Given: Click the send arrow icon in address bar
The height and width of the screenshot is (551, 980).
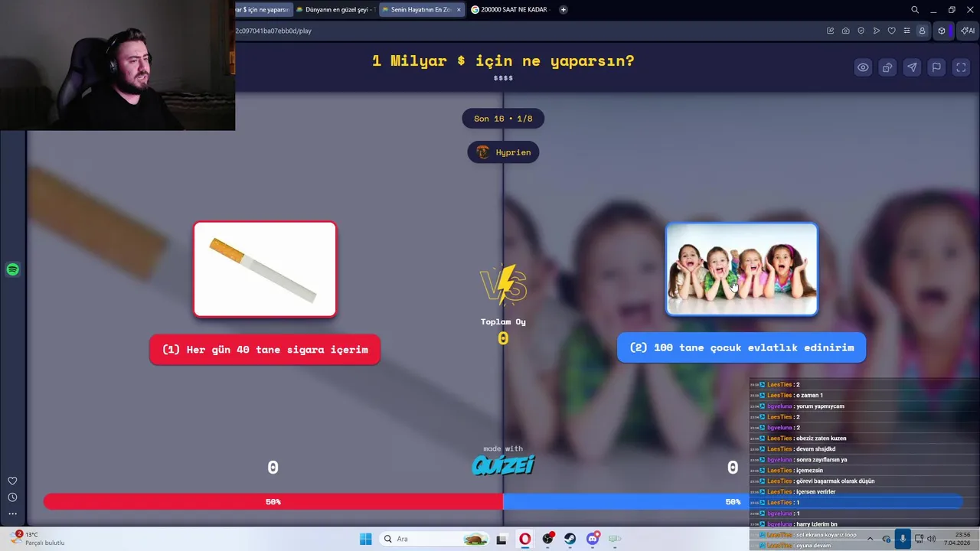Looking at the screenshot, I should point(876,31).
